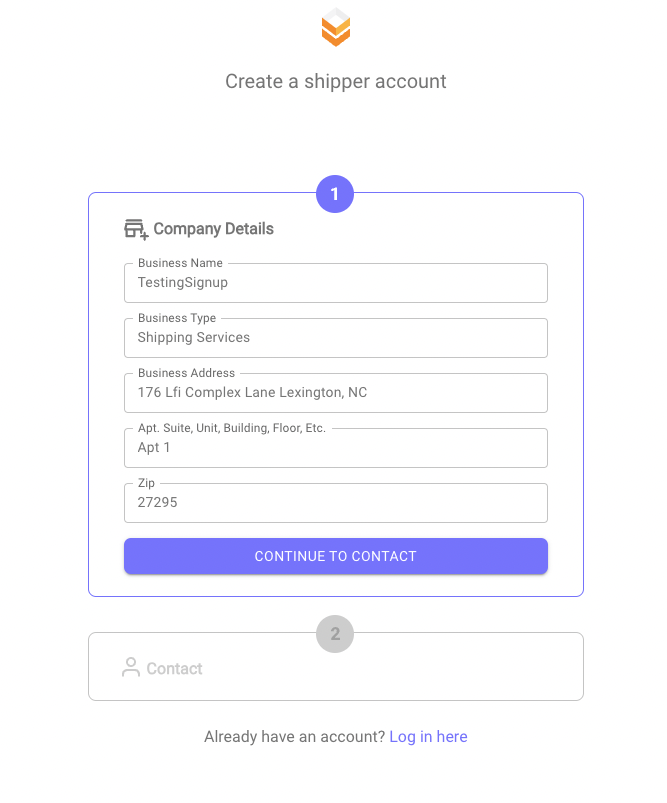Click the Create a shipper account heading
667x803 pixels.
click(336, 81)
